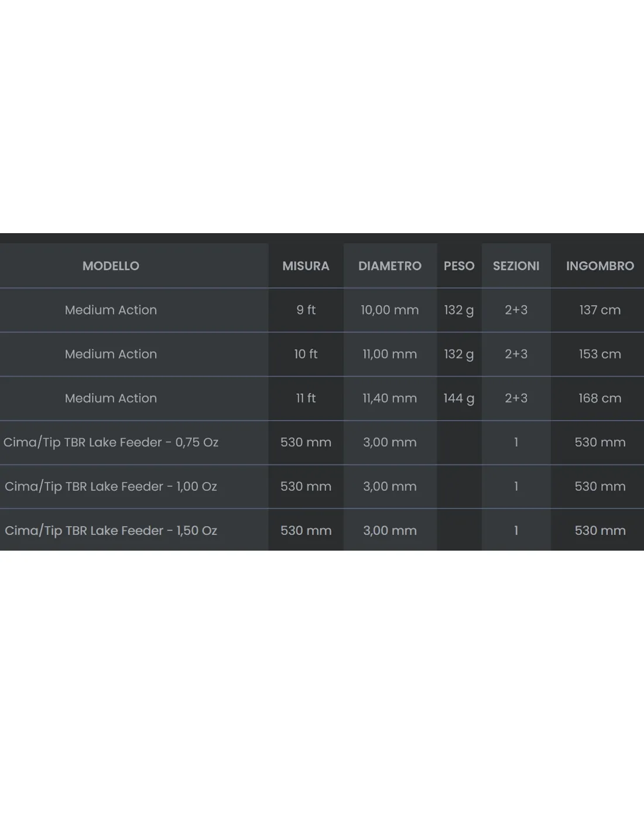Select the 10 ft size cell
This screenshot has width=644, height=833.
click(x=306, y=354)
